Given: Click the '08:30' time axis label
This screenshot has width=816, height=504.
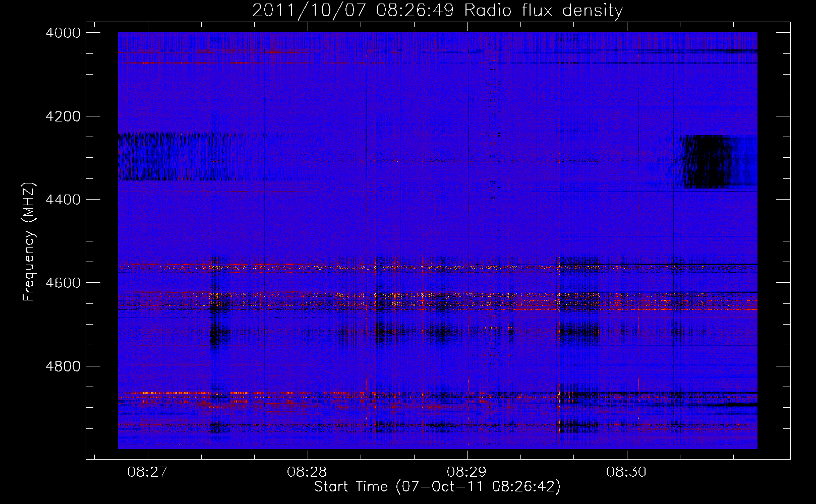Looking at the screenshot, I should coord(626,472).
